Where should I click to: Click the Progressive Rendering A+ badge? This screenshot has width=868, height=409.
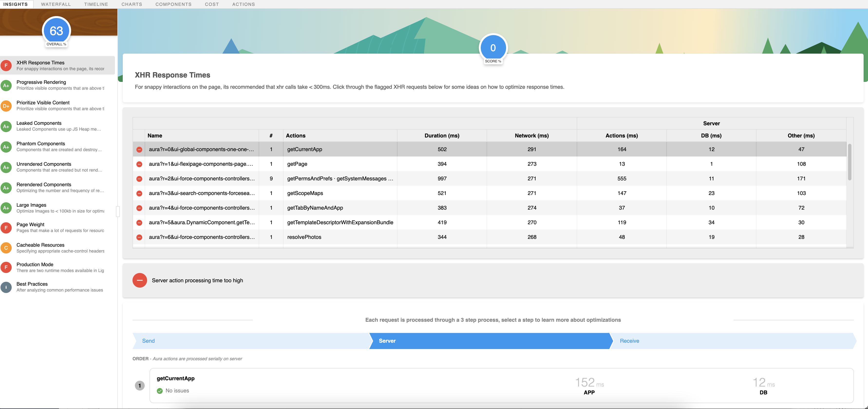[6, 85]
